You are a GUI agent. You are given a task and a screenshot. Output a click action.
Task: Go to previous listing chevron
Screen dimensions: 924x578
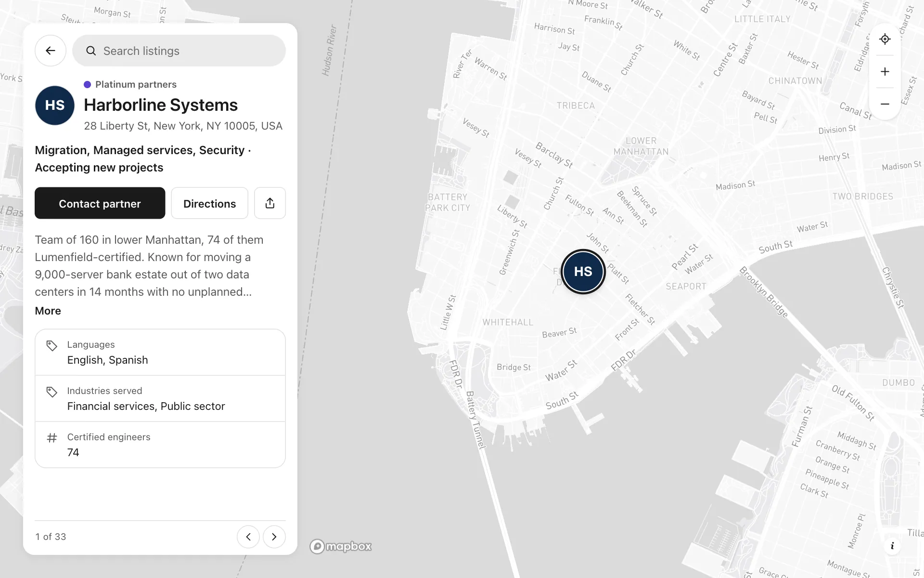click(248, 537)
